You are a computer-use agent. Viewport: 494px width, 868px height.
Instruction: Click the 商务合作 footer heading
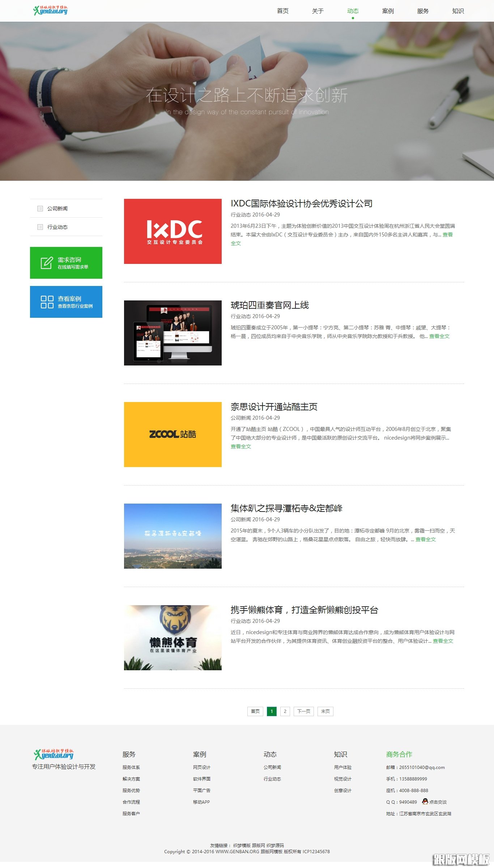[399, 754]
